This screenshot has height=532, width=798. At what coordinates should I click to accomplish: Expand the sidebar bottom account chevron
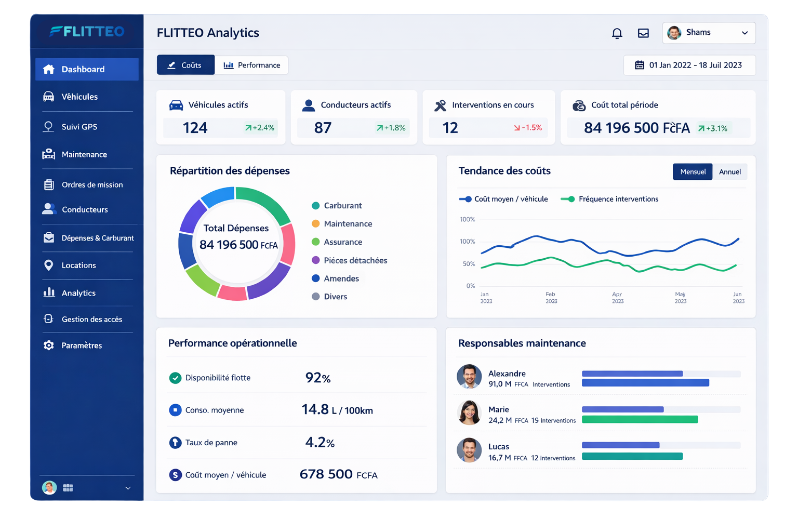[128, 488]
